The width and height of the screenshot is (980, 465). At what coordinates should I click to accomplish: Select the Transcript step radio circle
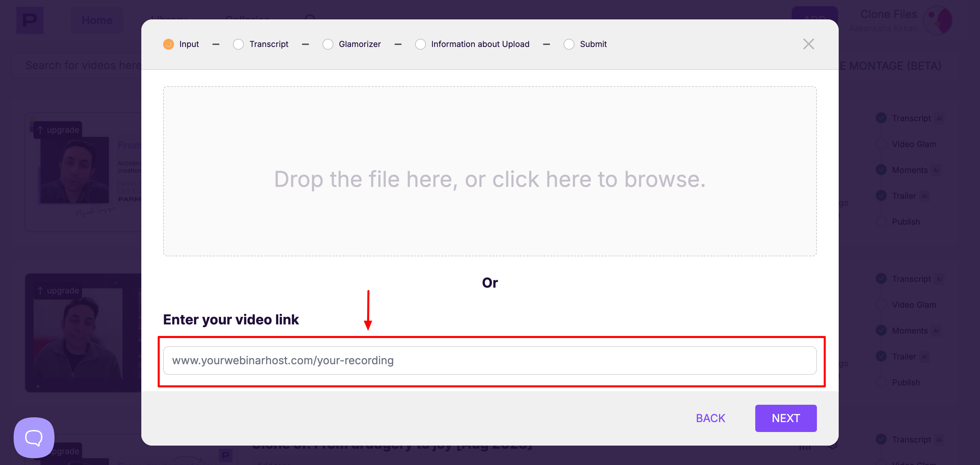point(238,44)
